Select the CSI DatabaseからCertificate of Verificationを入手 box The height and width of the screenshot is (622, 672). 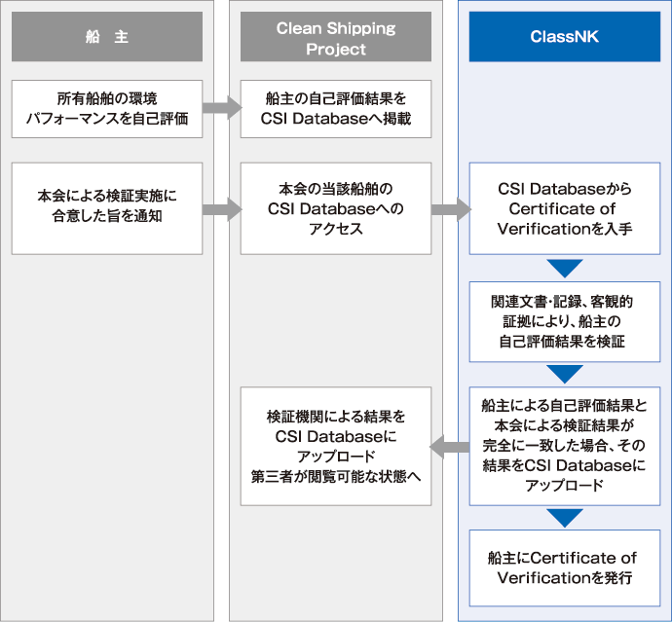point(565,208)
